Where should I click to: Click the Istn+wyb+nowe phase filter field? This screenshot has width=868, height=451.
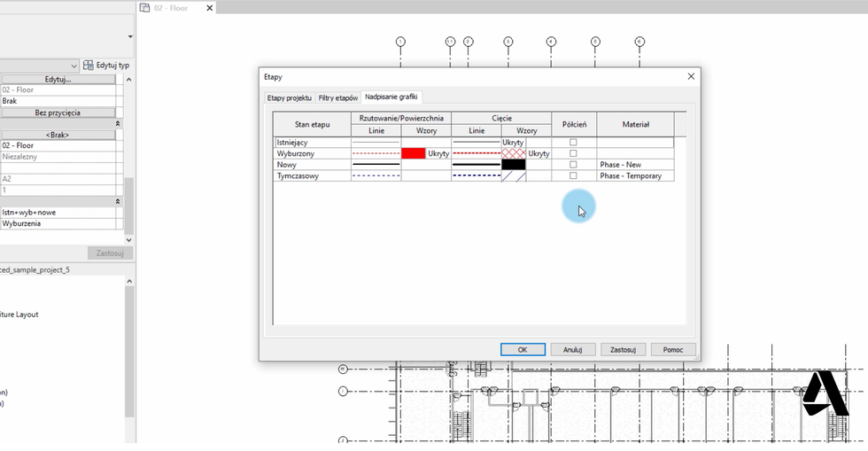(58, 212)
